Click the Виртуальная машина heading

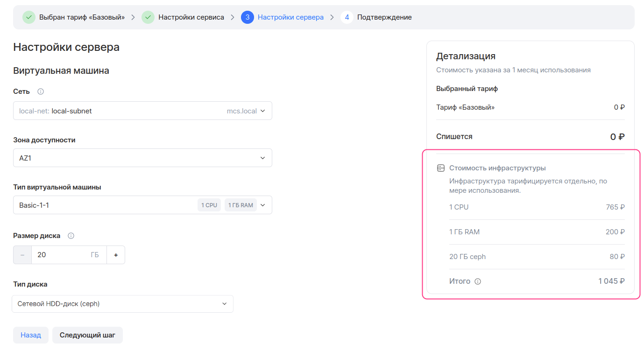(x=61, y=71)
